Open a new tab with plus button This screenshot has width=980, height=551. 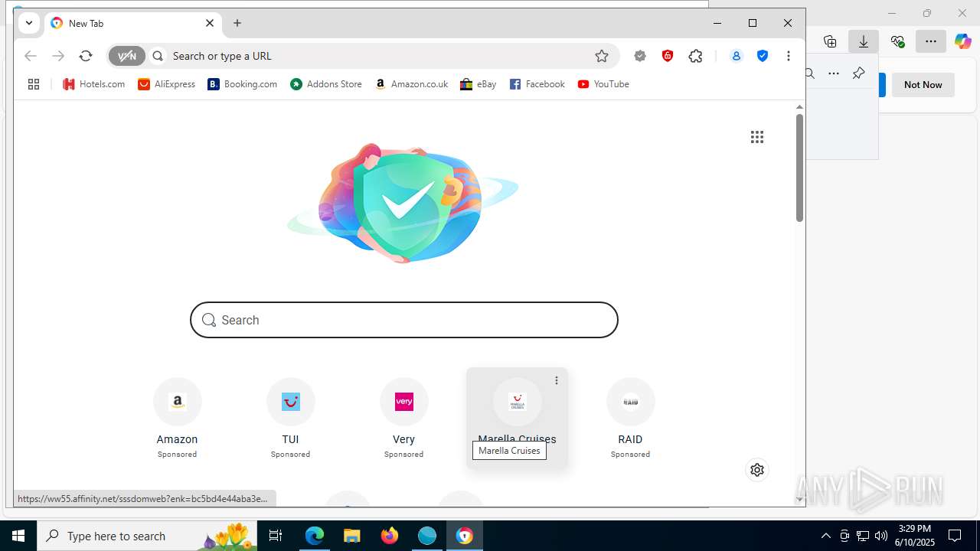(x=237, y=23)
